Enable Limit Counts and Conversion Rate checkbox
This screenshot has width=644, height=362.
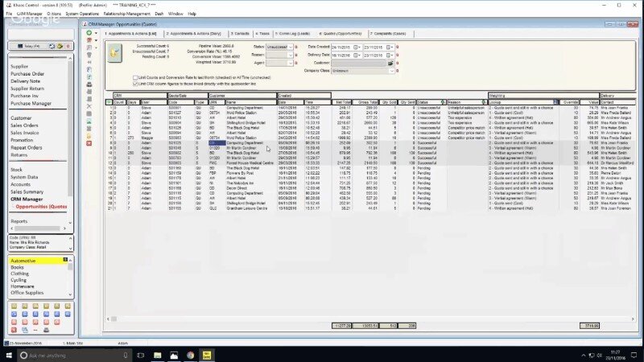pos(135,76)
